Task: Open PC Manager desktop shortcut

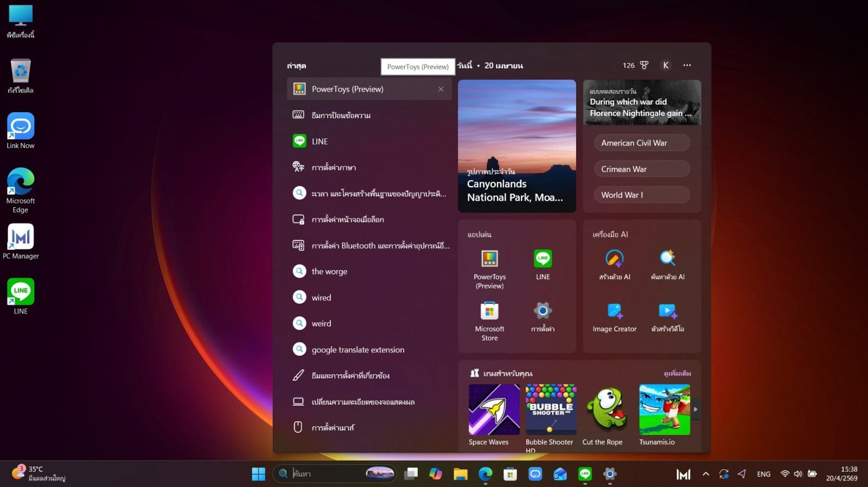Action: click(21, 242)
